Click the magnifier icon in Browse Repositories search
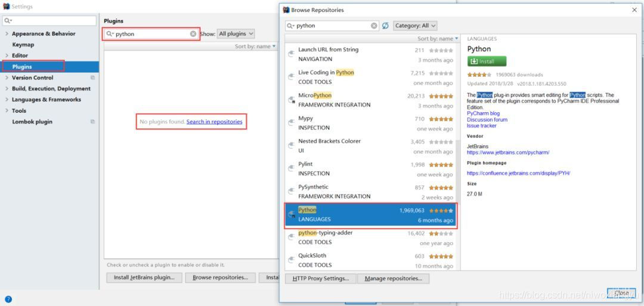The height and width of the screenshot is (306, 644). 290,26
